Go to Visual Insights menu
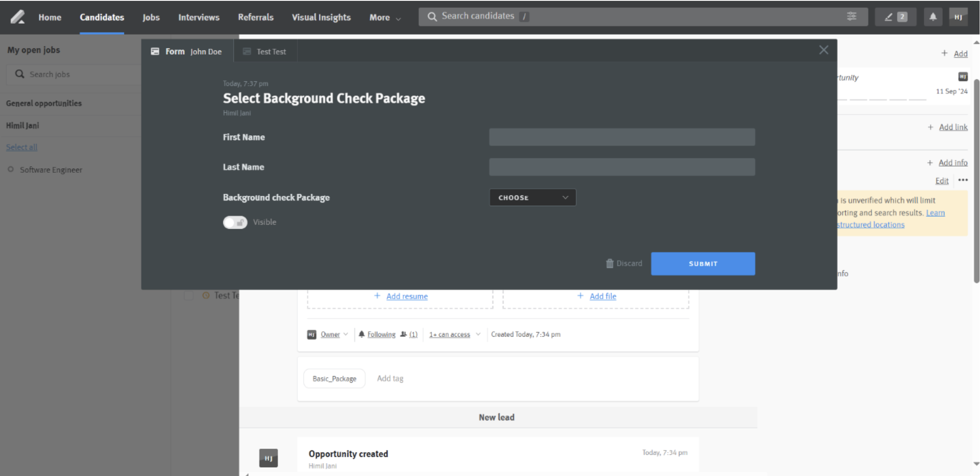The width and height of the screenshot is (980, 476). coord(321,18)
